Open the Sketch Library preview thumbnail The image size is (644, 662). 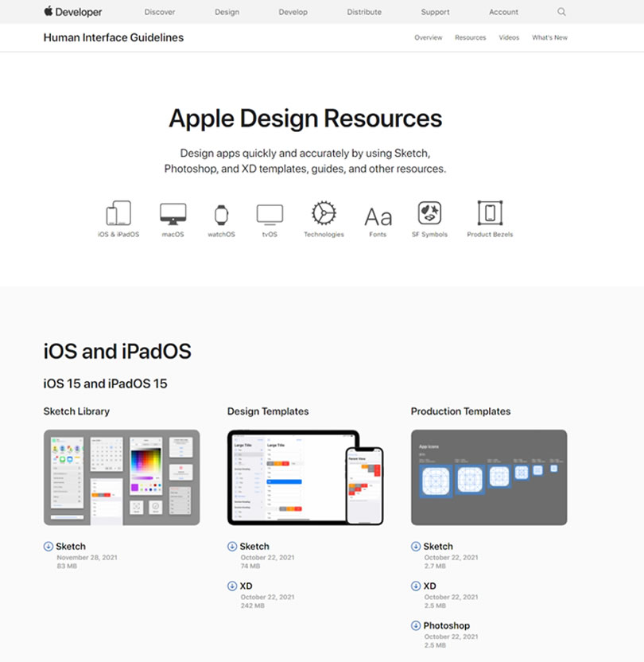point(122,477)
